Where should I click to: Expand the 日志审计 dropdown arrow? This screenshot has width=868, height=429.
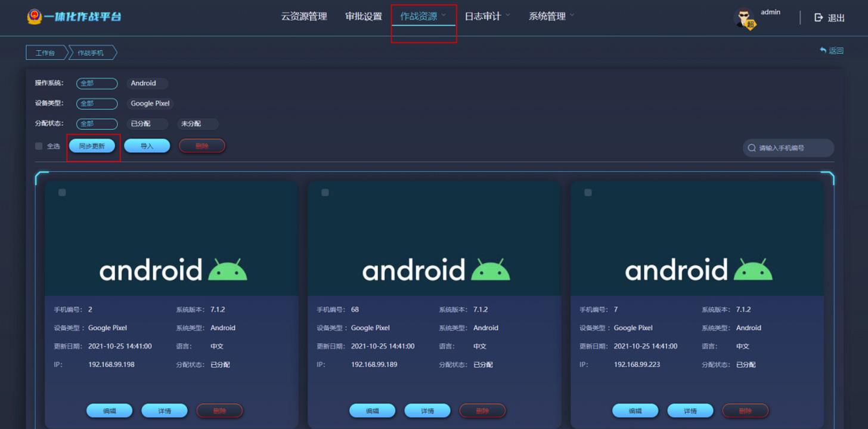[508, 15]
